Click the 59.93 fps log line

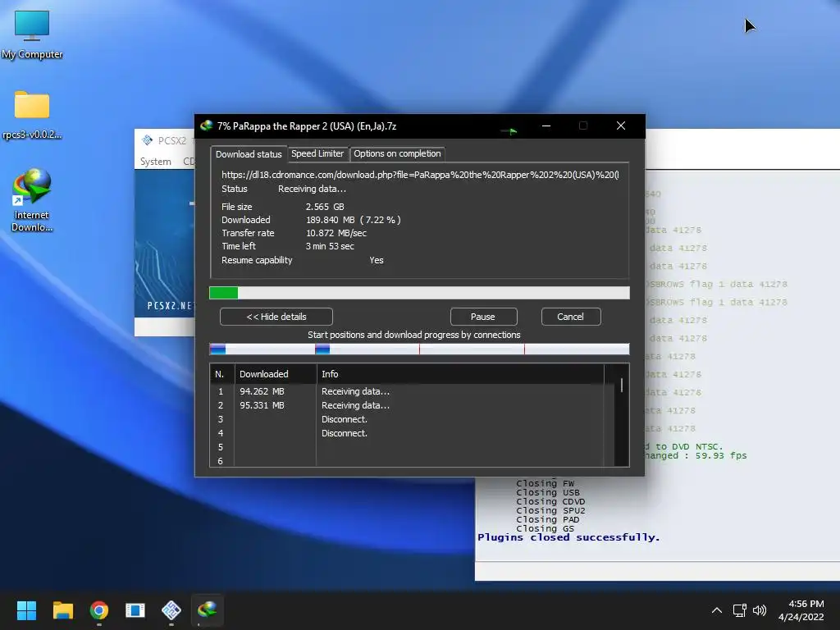click(696, 456)
